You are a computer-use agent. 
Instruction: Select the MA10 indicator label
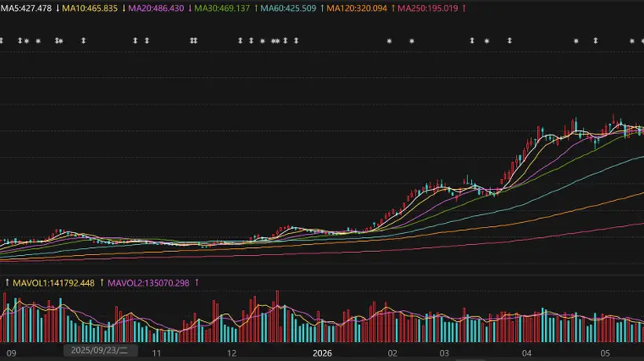(x=90, y=8)
